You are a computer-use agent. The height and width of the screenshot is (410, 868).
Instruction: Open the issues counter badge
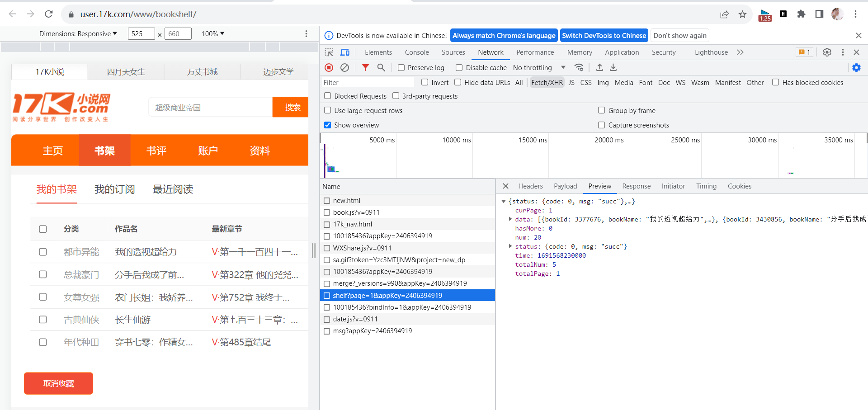click(x=804, y=52)
